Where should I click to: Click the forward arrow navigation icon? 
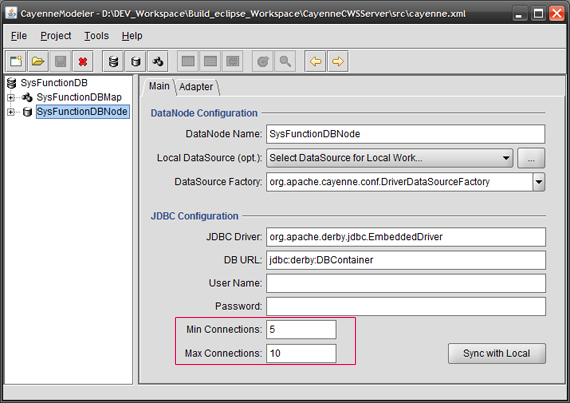tap(338, 61)
